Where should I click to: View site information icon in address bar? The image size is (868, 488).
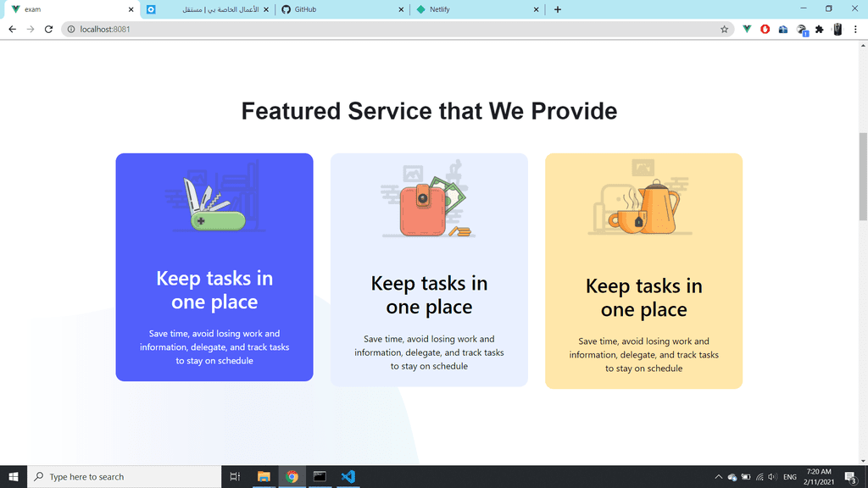click(71, 30)
